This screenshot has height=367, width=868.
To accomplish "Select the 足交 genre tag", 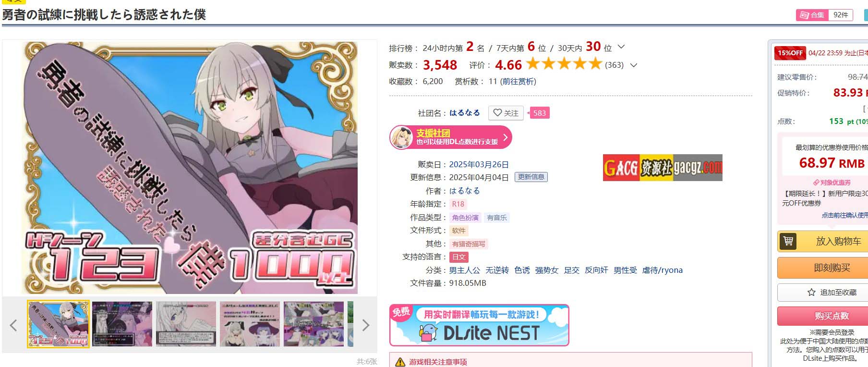I will (x=571, y=270).
